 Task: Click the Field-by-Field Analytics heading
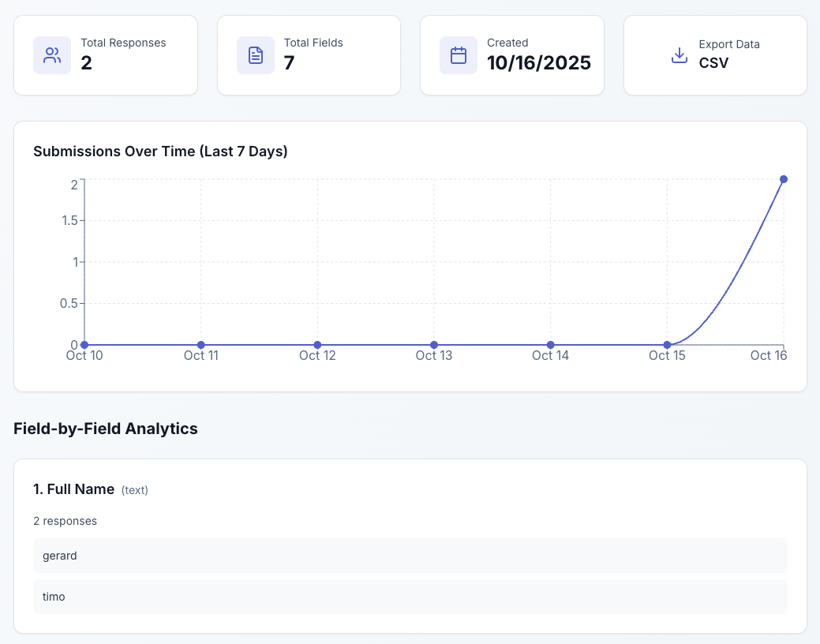[x=105, y=429]
